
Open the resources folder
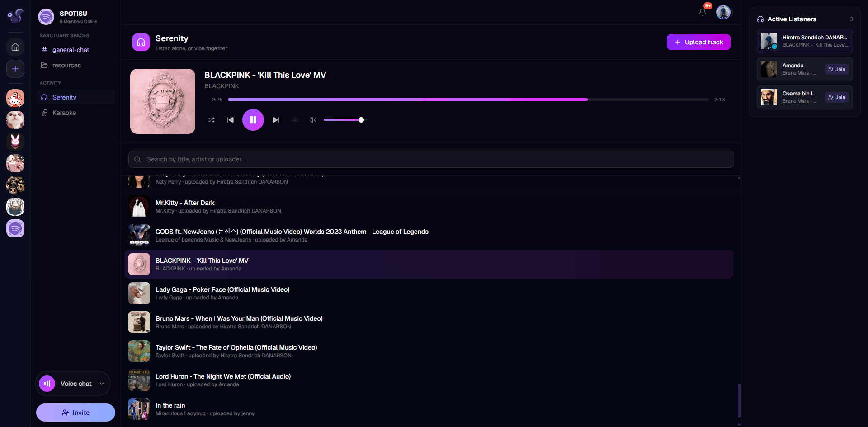click(x=75, y=65)
